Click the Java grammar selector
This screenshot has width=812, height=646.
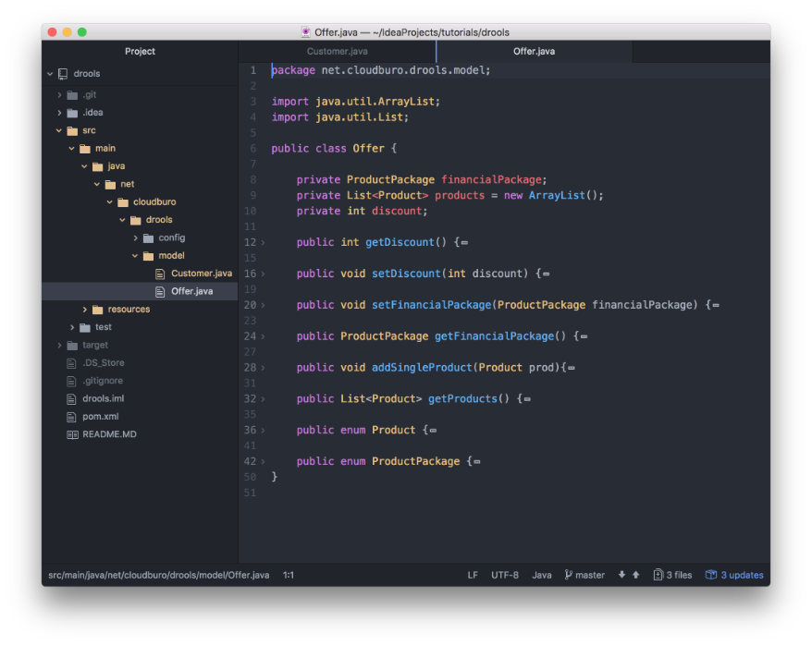click(x=542, y=575)
